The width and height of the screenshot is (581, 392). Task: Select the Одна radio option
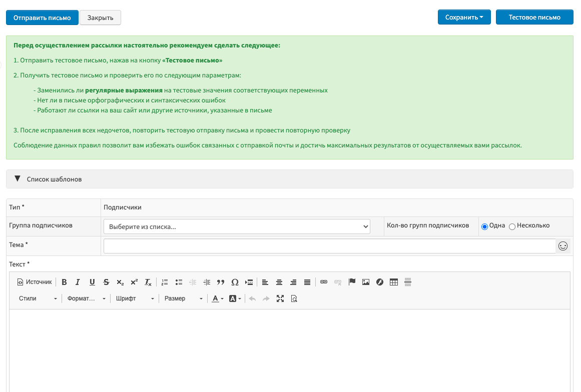(x=484, y=226)
